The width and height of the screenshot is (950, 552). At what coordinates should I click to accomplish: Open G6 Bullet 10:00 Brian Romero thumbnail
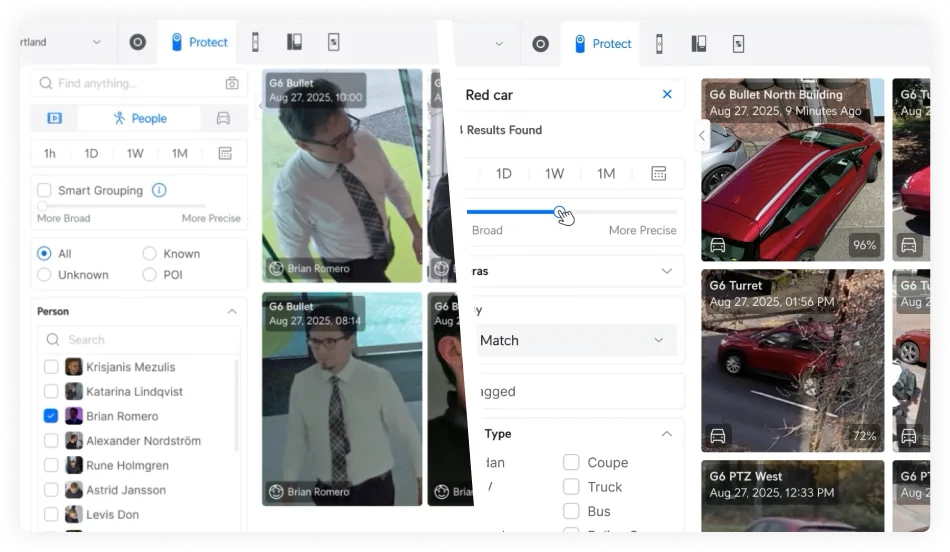coord(342,176)
